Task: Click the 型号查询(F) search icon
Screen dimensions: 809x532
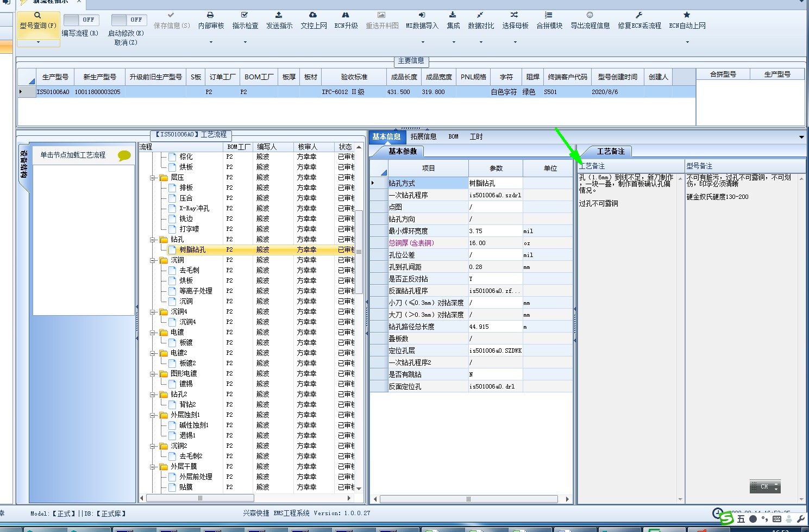Action: (x=37, y=15)
